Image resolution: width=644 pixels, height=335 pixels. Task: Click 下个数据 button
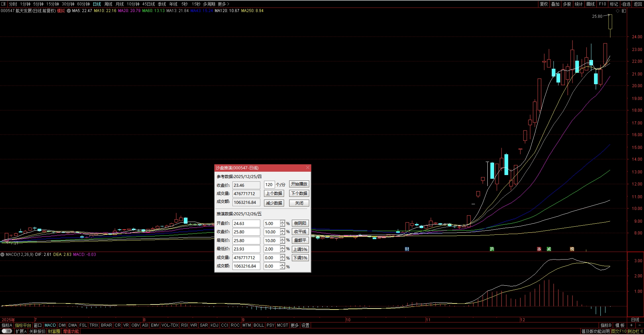point(299,193)
